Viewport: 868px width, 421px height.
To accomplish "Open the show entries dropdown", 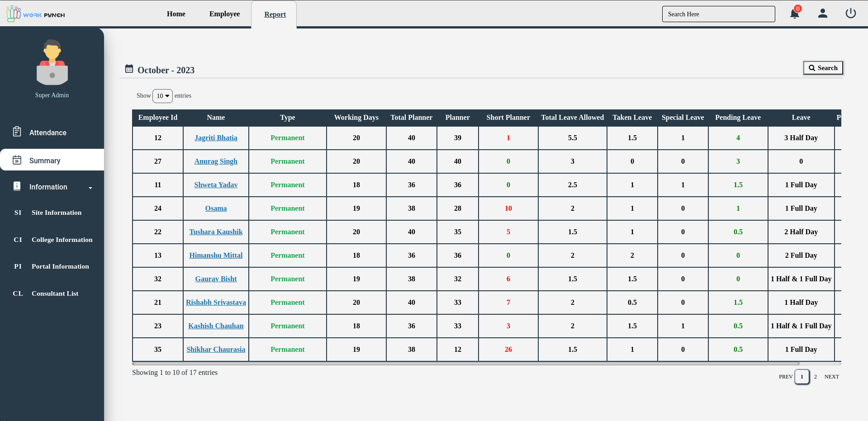I will [162, 96].
